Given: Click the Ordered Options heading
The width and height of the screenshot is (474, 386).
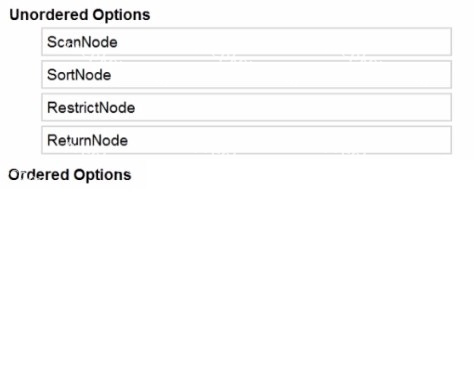Looking at the screenshot, I should [x=70, y=175].
